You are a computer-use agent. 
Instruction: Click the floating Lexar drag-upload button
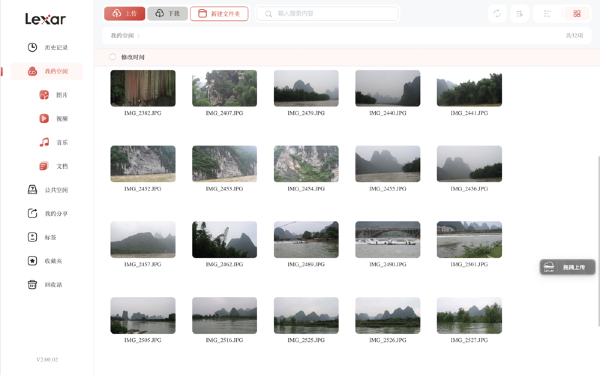(567, 267)
